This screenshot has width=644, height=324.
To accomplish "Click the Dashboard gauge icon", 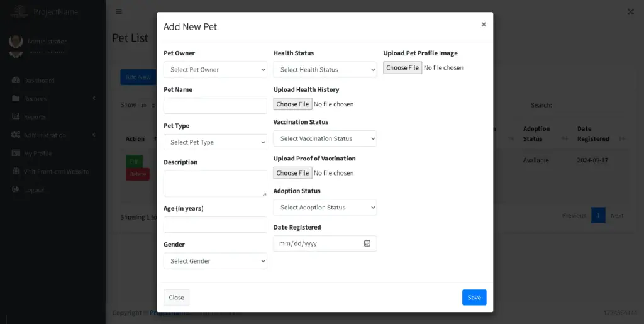I will click(16, 80).
